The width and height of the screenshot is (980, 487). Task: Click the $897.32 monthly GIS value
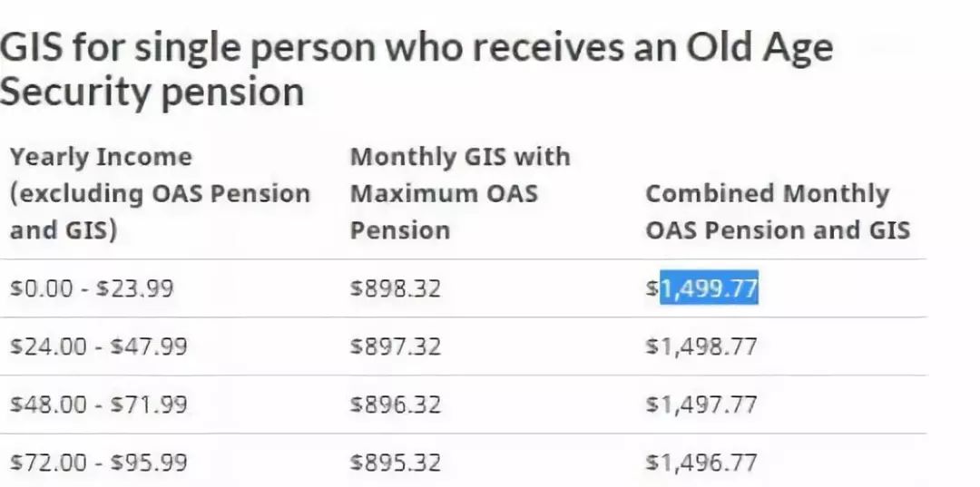click(396, 346)
